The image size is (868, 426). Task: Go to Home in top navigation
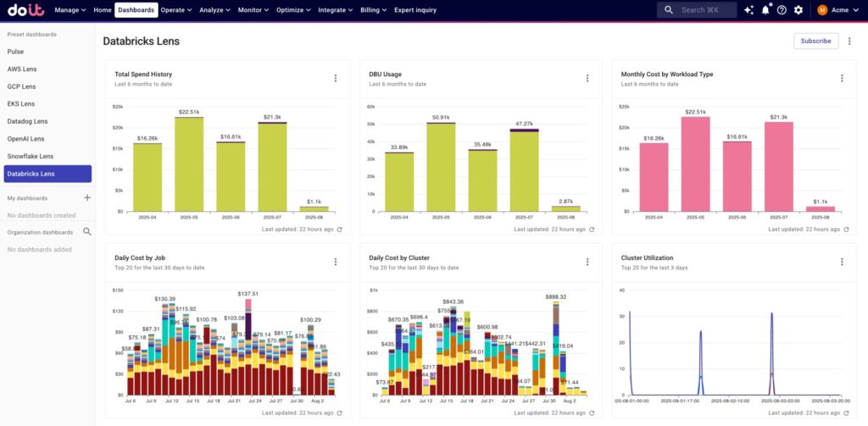click(103, 10)
